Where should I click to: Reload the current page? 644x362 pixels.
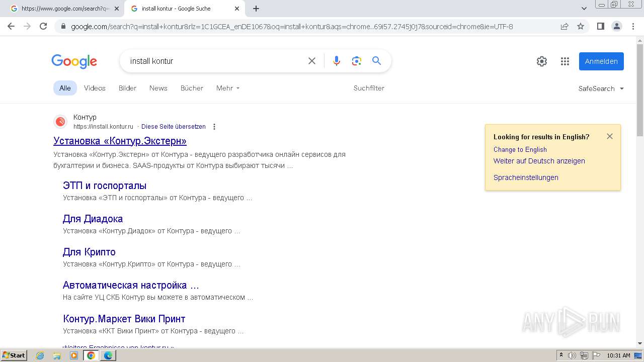point(43,26)
